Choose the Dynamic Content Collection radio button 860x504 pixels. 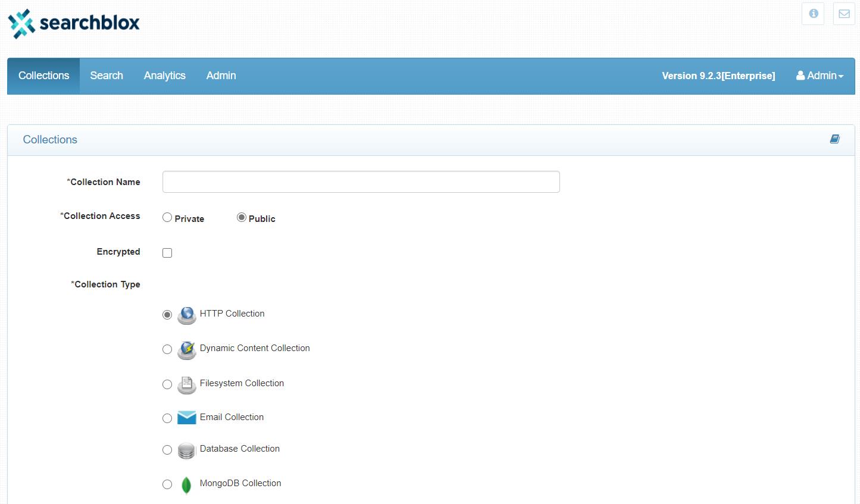pos(167,349)
